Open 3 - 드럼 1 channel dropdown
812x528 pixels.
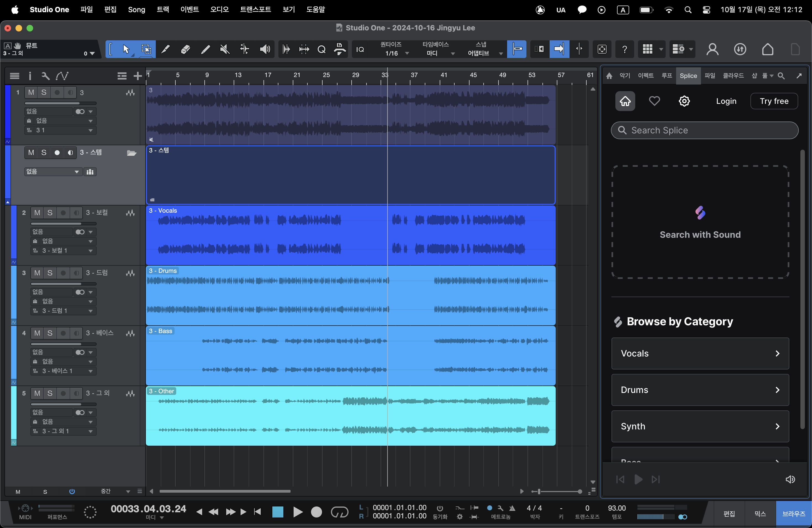click(x=64, y=311)
